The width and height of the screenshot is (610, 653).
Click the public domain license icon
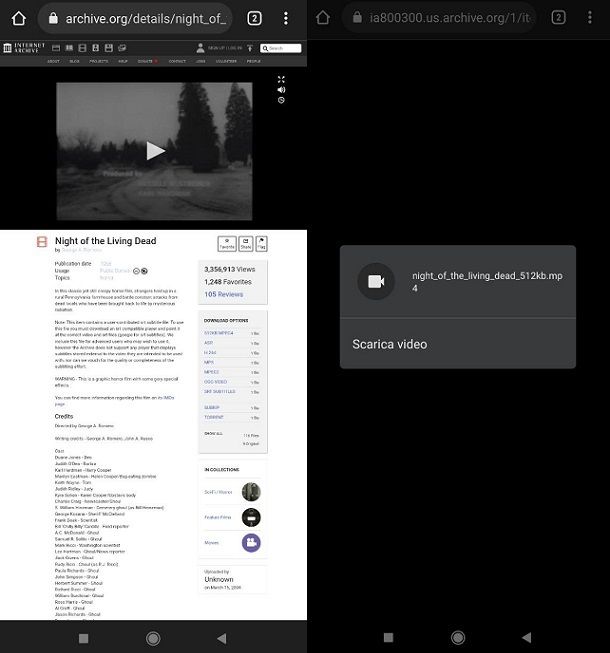(x=144, y=271)
